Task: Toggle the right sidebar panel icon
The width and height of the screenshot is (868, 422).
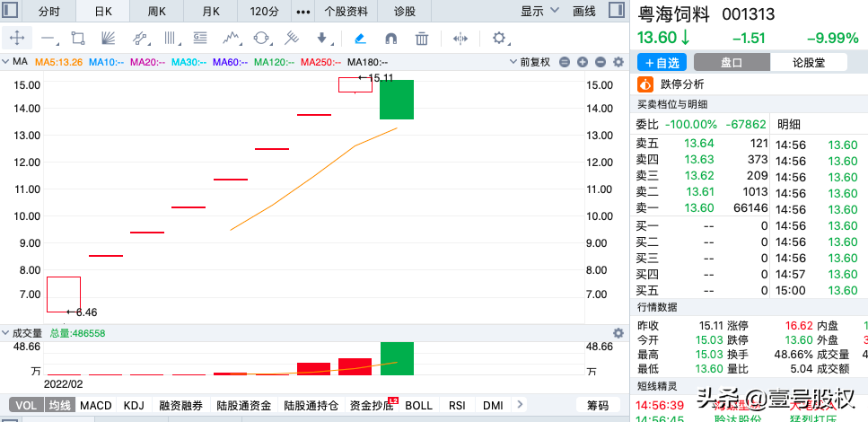Action: (615, 11)
